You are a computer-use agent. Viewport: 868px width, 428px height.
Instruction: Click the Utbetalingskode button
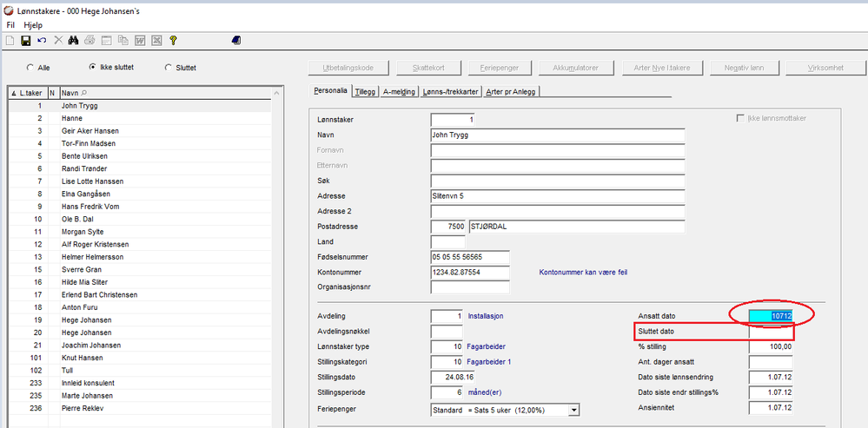point(345,68)
